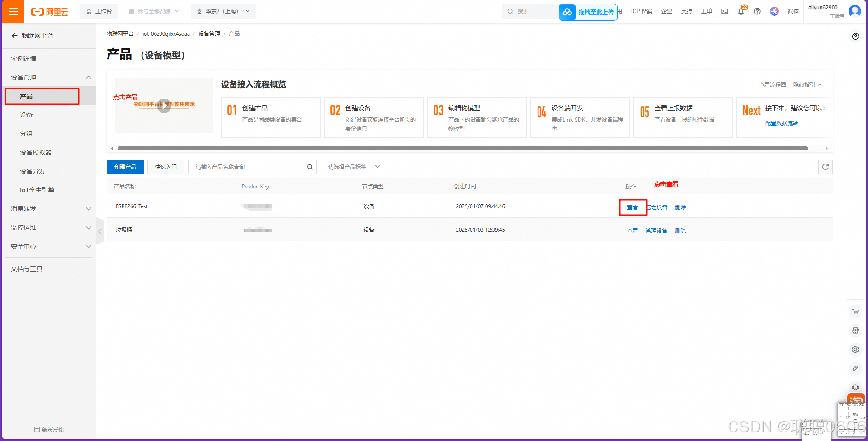
Task: Click the 物联网平台 breadcrumb
Action: click(x=120, y=34)
